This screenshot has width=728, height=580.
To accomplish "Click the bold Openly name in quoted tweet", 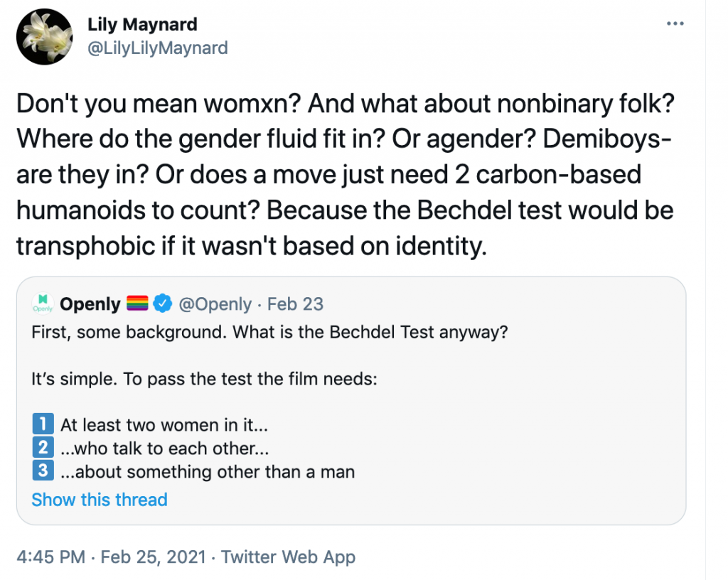I will 90,304.
